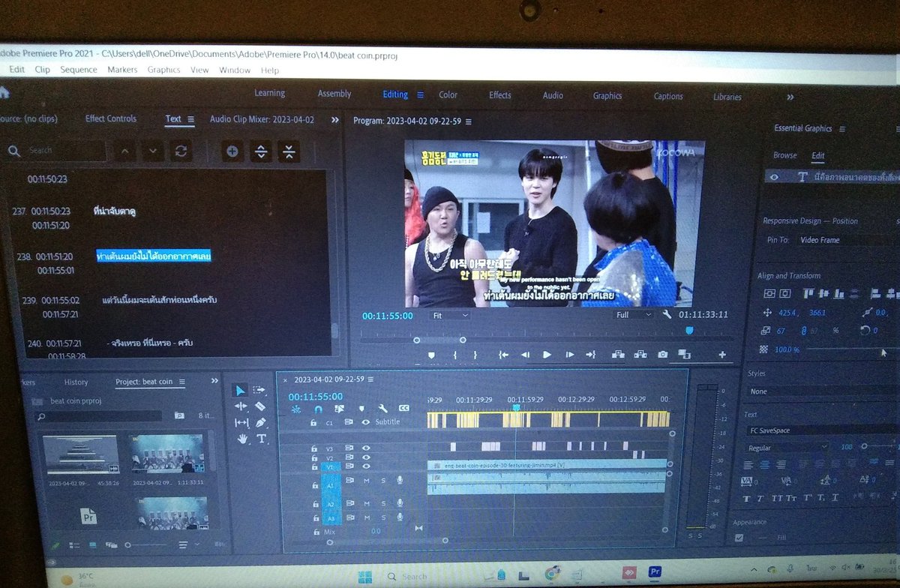Go to next caption search result
The height and width of the screenshot is (588, 900).
[153, 151]
